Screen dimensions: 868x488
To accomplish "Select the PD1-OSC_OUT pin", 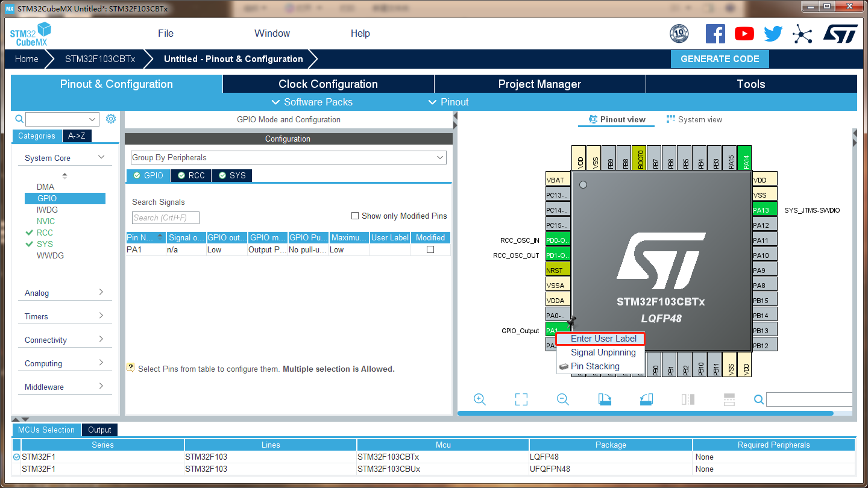I will click(558, 255).
